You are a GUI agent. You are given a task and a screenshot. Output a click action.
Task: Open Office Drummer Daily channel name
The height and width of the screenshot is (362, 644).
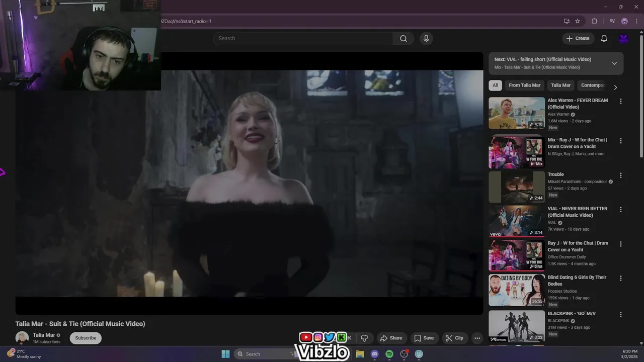567,257
